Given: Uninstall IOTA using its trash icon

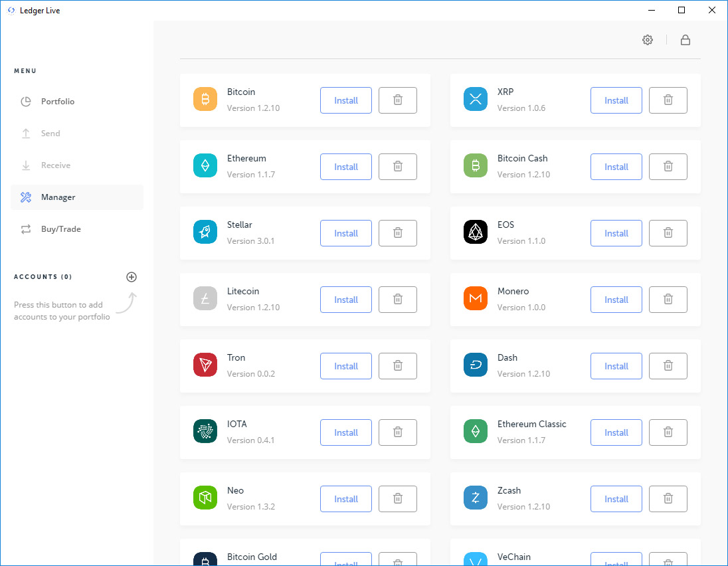Looking at the screenshot, I should pos(398,432).
